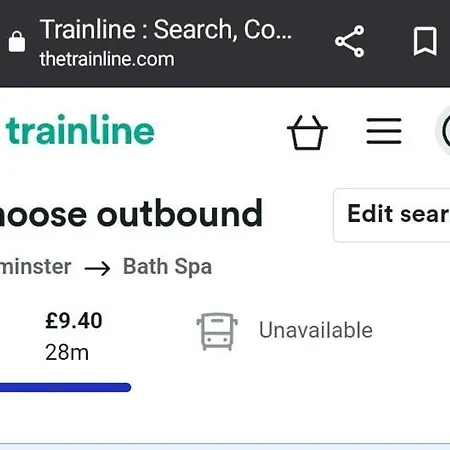This screenshot has height=450, width=450.
Task: Click the grey bus icon
Action: [x=217, y=331]
